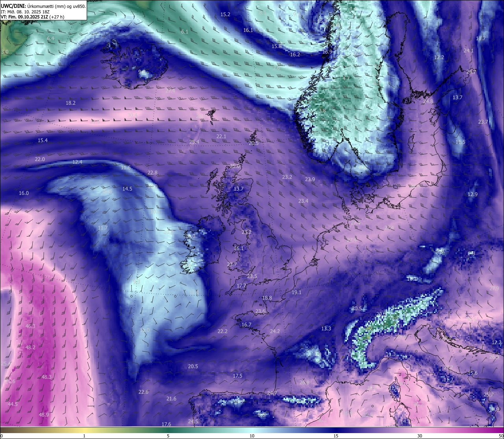Click the 22.8 map value

[x=152, y=172]
